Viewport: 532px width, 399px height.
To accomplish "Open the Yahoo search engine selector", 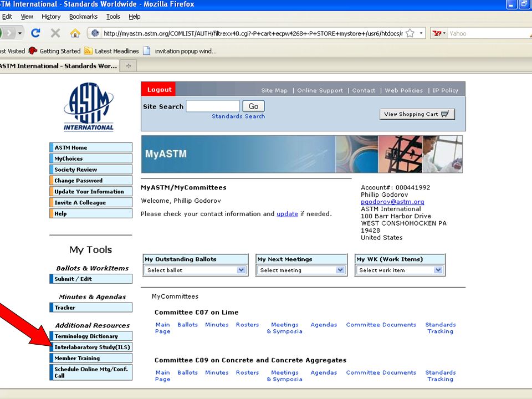I will pos(439,33).
